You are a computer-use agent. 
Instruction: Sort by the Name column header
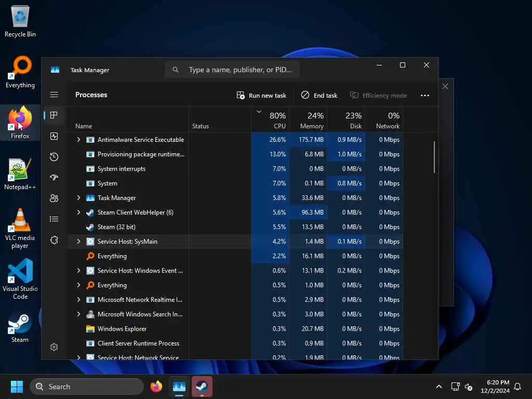[x=128, y=119]
